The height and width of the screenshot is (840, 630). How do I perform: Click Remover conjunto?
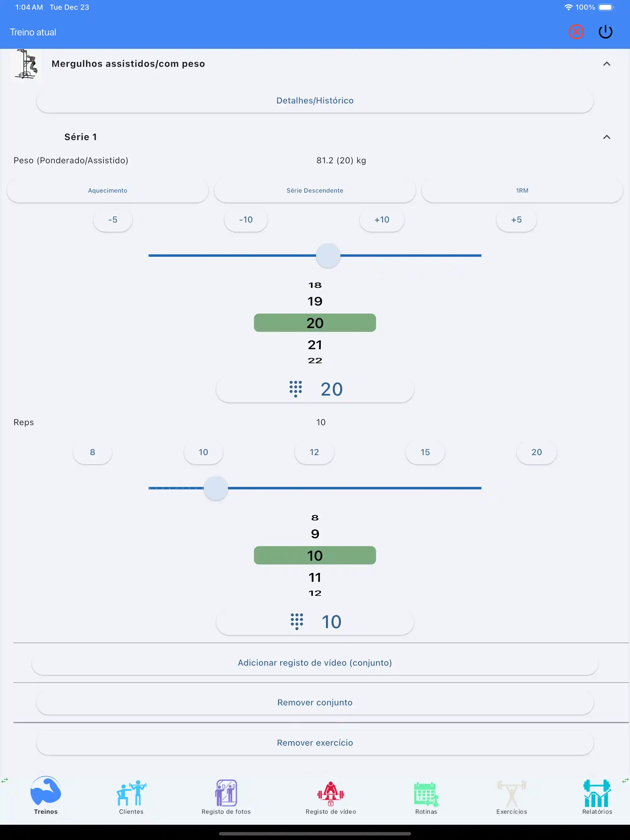click(314, 702)
